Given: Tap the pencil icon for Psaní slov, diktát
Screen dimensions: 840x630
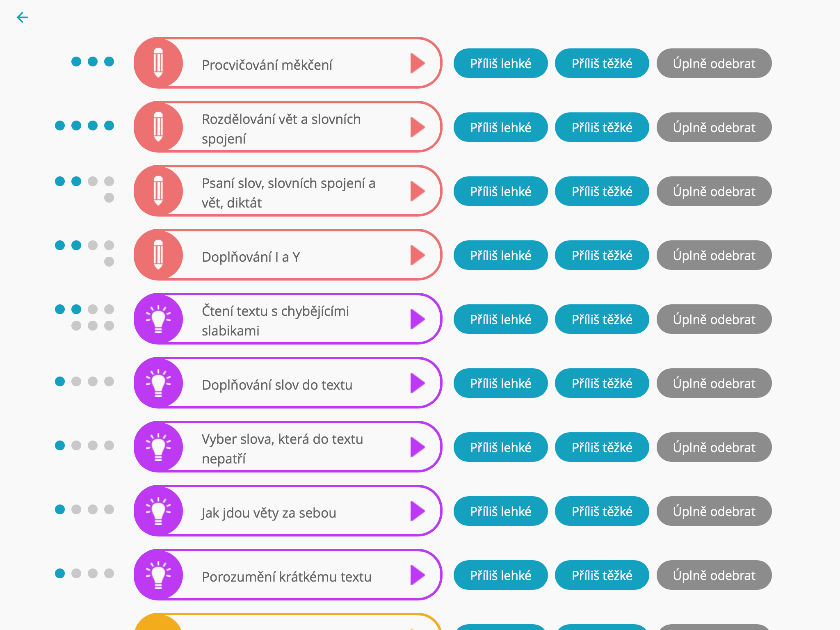Looking at the screenshot, I should (x=158, y=191).
